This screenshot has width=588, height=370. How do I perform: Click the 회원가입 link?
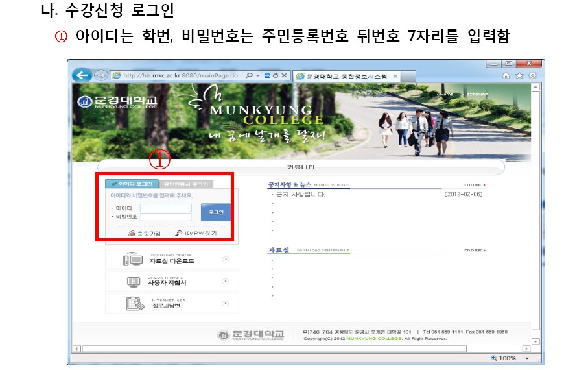coord(149,233)
